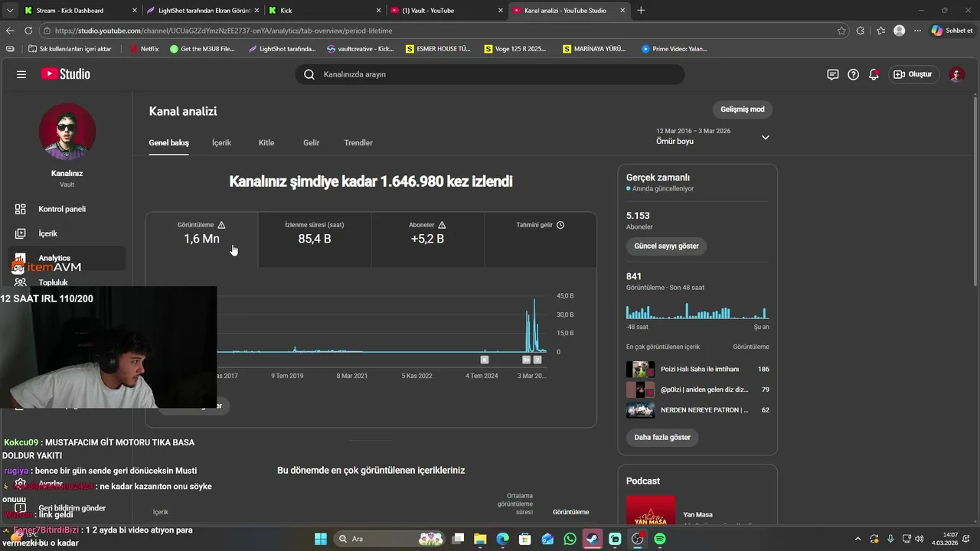The height and width of the screenshot is (551, 980).
Task: Open a new browser tab with plus
Action: [x=641, y=11]
